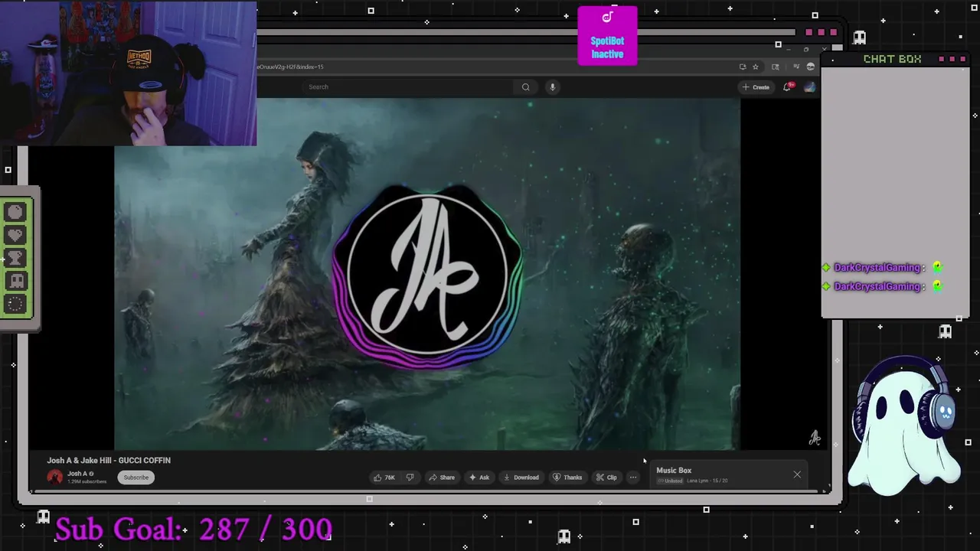Screen dimensions: 980x551
Task: Open the YouTube account avatar menu
Action: click(x=809, y=86)
